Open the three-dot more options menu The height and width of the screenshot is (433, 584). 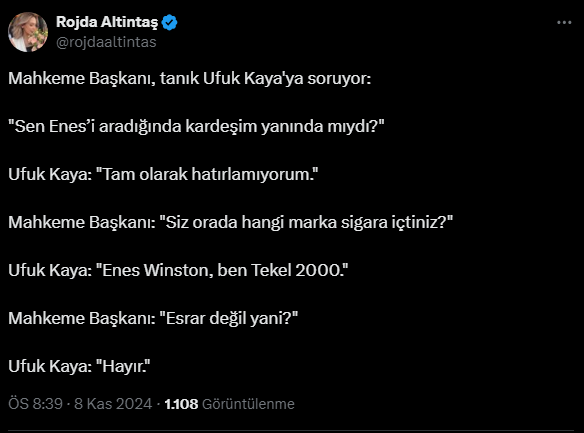564,23
